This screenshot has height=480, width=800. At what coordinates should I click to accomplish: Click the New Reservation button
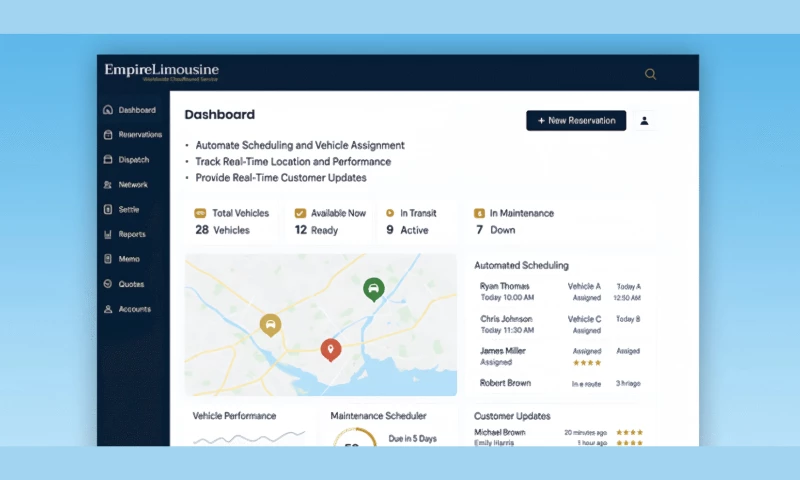point(576,121)
